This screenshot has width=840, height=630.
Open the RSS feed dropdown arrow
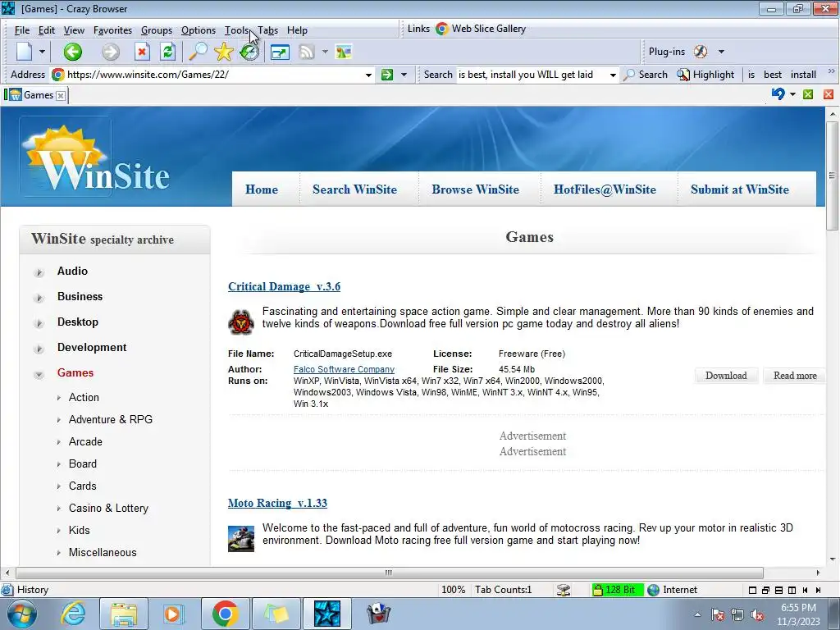(x=325, y=52)
